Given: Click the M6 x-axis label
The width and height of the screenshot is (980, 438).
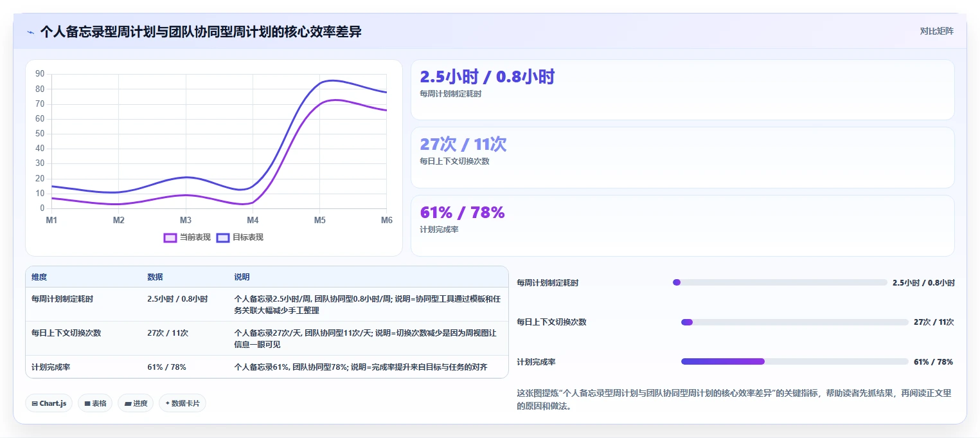Looking at the screenshot, I should [x=387, y=220].
